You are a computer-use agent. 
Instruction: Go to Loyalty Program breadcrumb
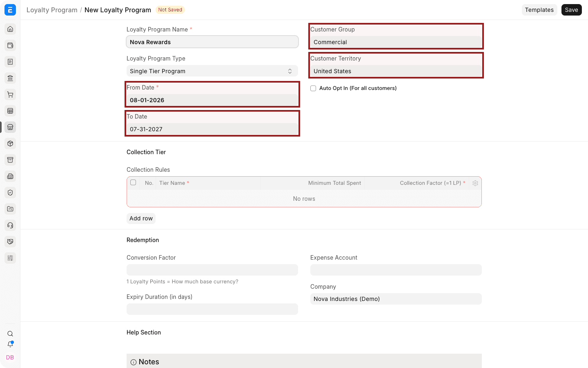(x=52, y=10)
